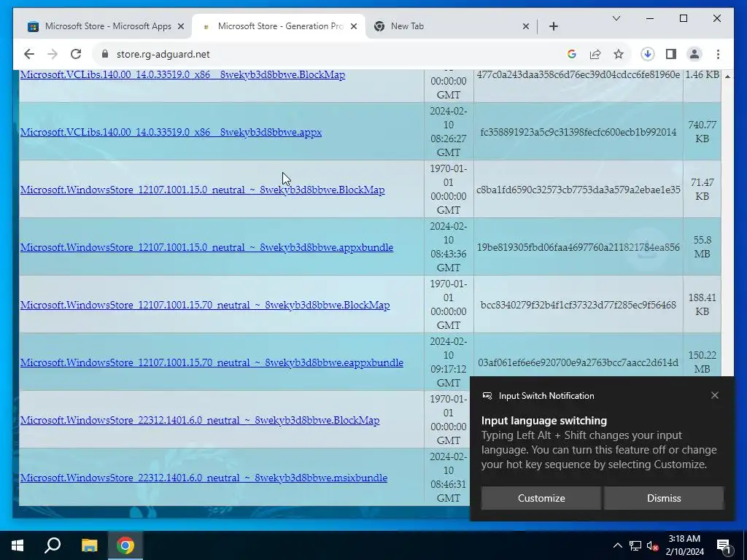View site information via the padlock icon

(x=105, y=54)
